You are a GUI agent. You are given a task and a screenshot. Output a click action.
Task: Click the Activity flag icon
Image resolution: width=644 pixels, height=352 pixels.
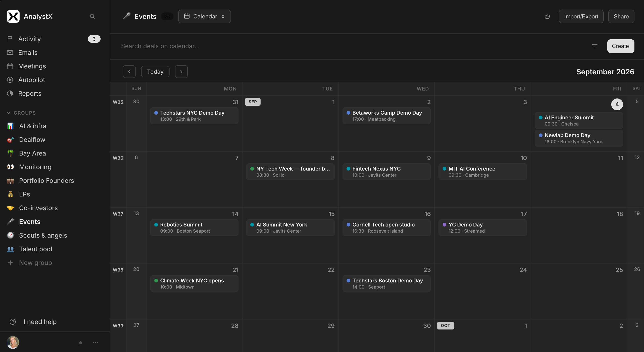(10, 39)
